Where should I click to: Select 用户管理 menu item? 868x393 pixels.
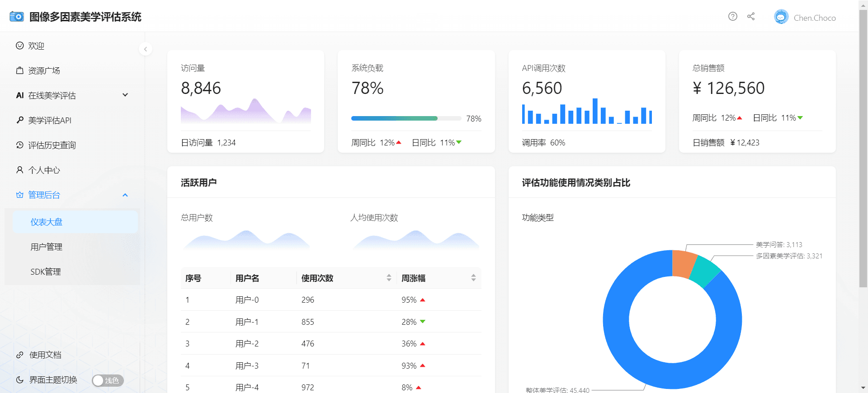point(47,247)
